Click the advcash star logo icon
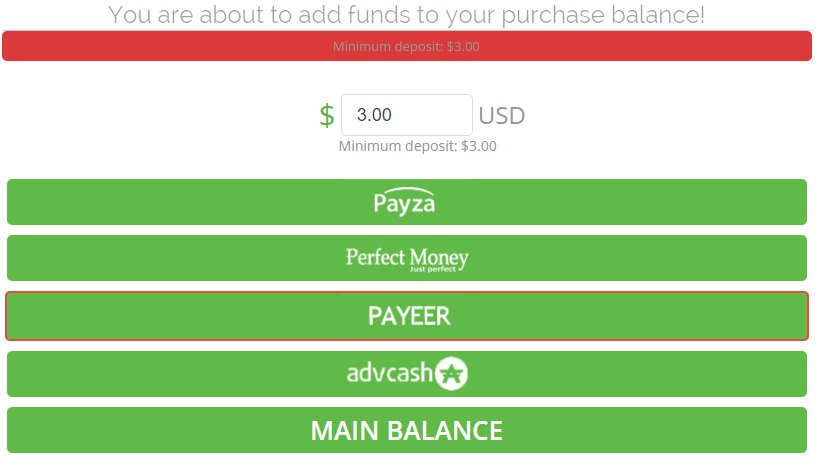819x470 pixels. tap(451, 373)
